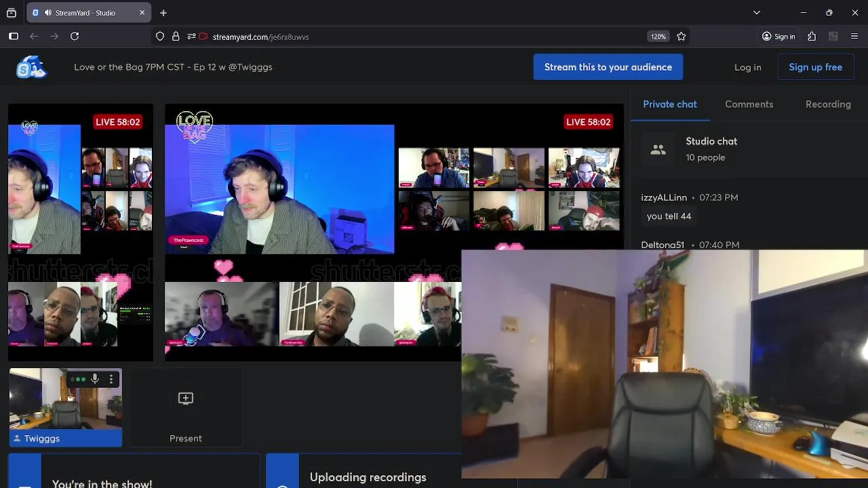Open a new tab with plus icon
This screenshot has width=868, height=488.
click(x=163, y=13)
